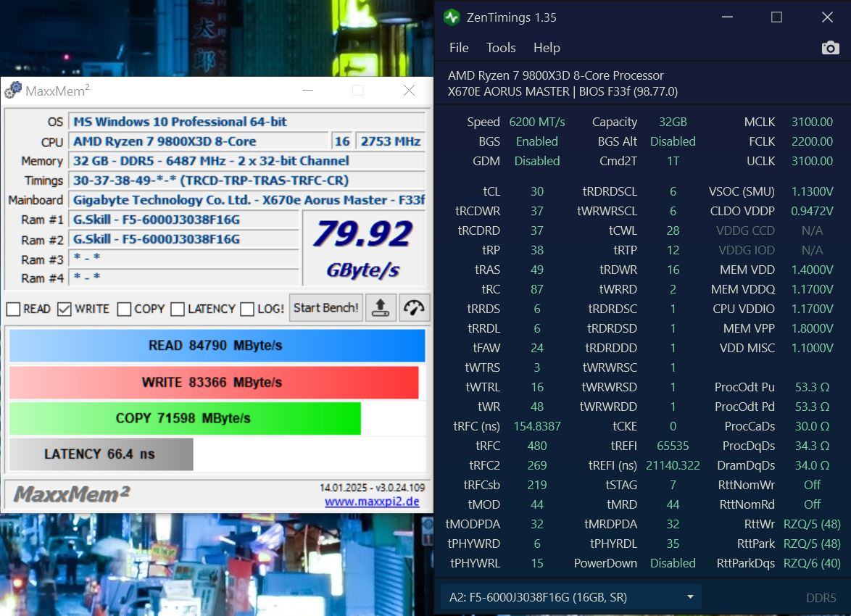Enable the READ checkbox in MaxxMem
This screenshot has width=851, height=616.
(14, 309)
